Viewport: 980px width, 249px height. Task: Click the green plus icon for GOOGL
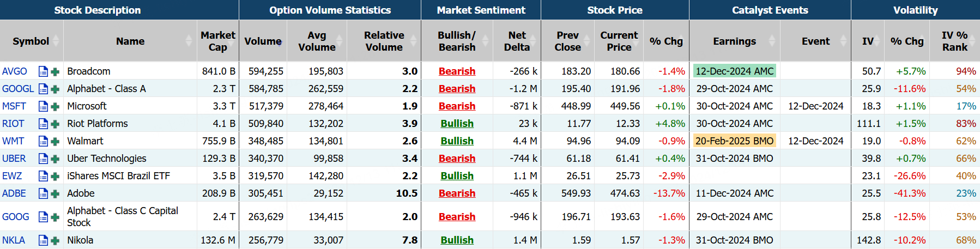point(55,89)
